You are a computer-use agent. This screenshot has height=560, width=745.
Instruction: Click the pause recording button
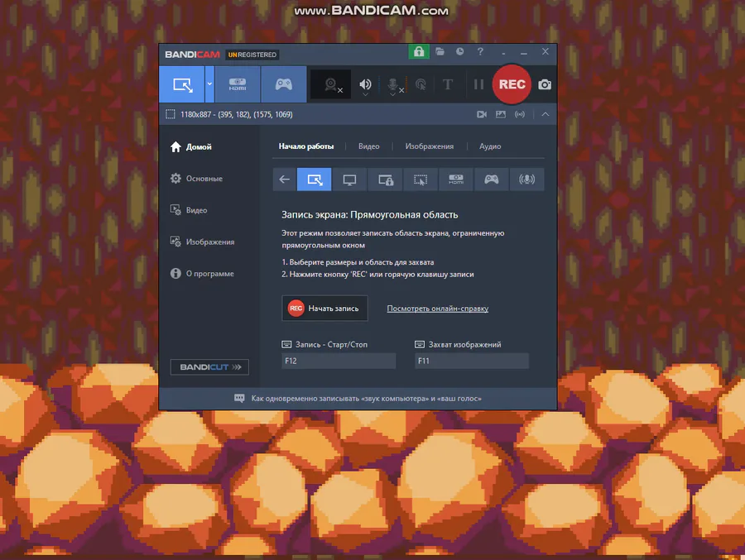tap(478, 84)
